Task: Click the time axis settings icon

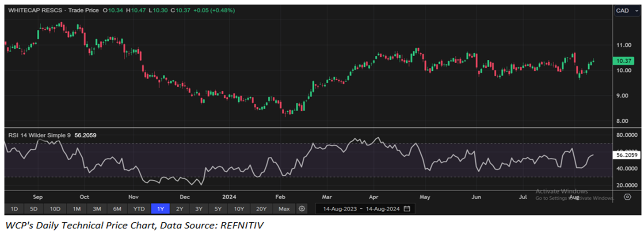Action: tap(627, 197)
